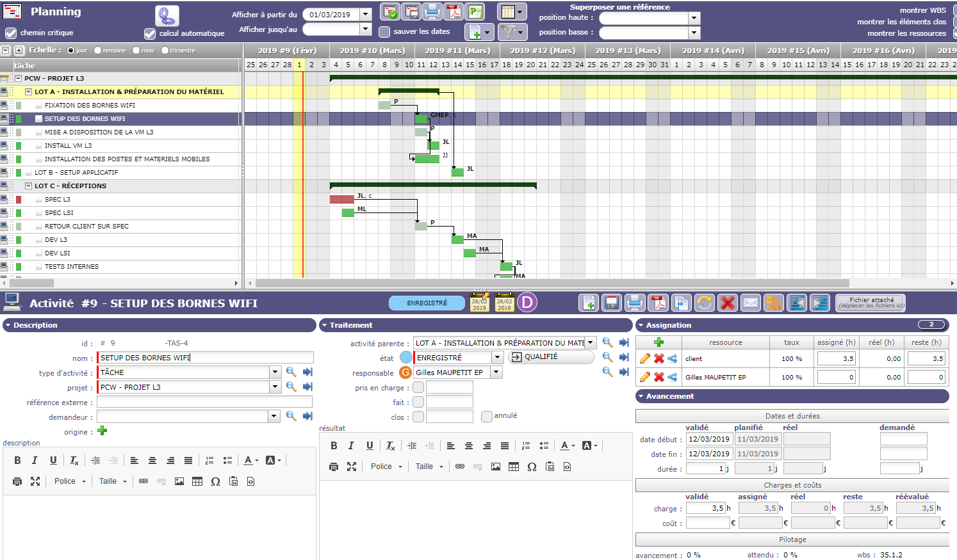Click the QUALIFIÉ status transition button

(551, 357)
